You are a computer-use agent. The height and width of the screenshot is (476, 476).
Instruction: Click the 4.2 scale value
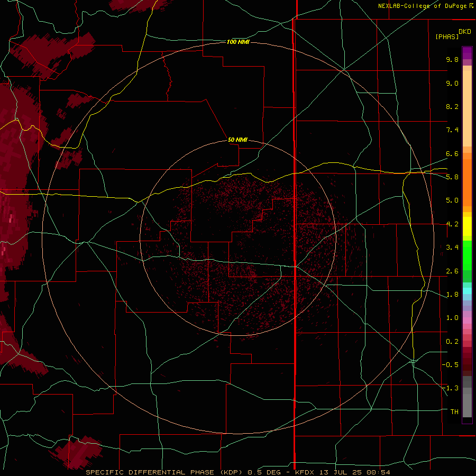452,224
